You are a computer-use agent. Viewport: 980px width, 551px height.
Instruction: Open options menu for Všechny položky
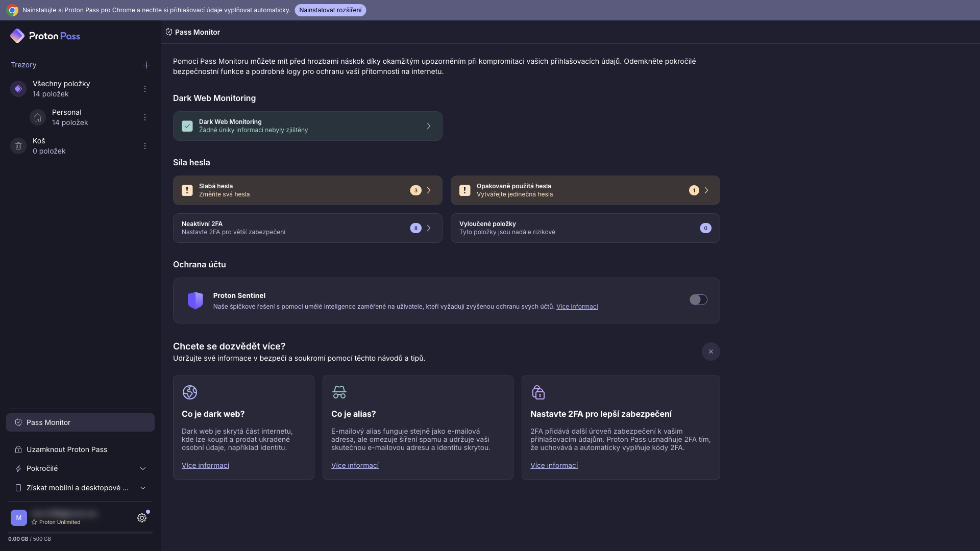(145, 89)
